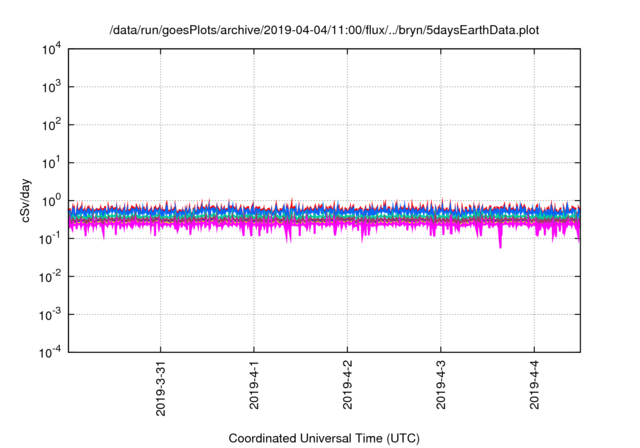Click the plot title file path text
The height and width of the screenshot is (448, 640).
point(324,30)
